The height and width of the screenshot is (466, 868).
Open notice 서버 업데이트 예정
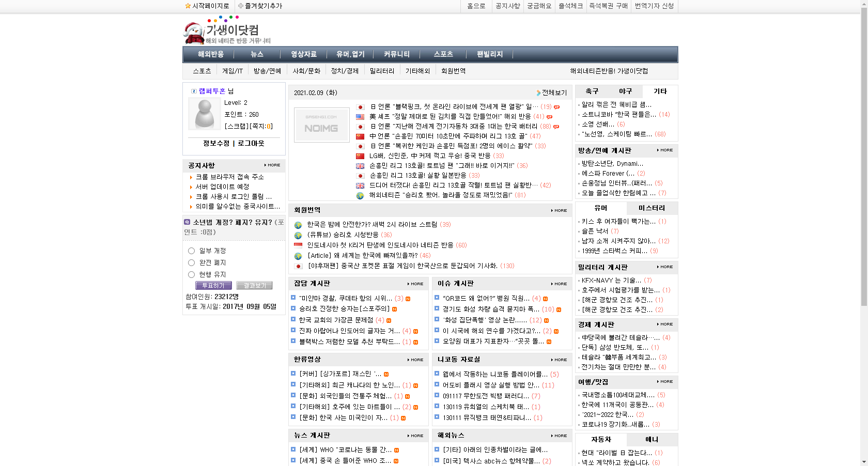(x=222, y=187)
